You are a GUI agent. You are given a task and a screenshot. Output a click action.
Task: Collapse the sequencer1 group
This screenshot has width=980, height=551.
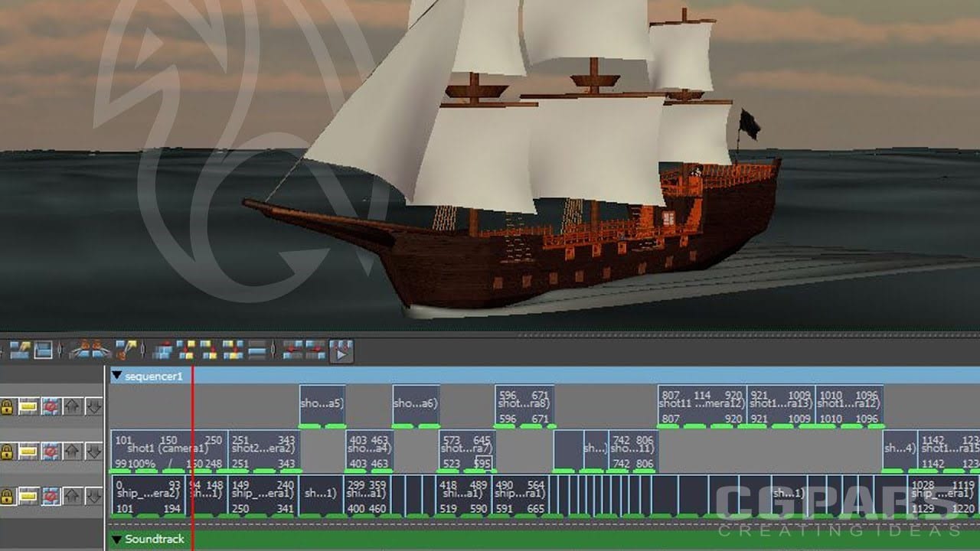116,376
